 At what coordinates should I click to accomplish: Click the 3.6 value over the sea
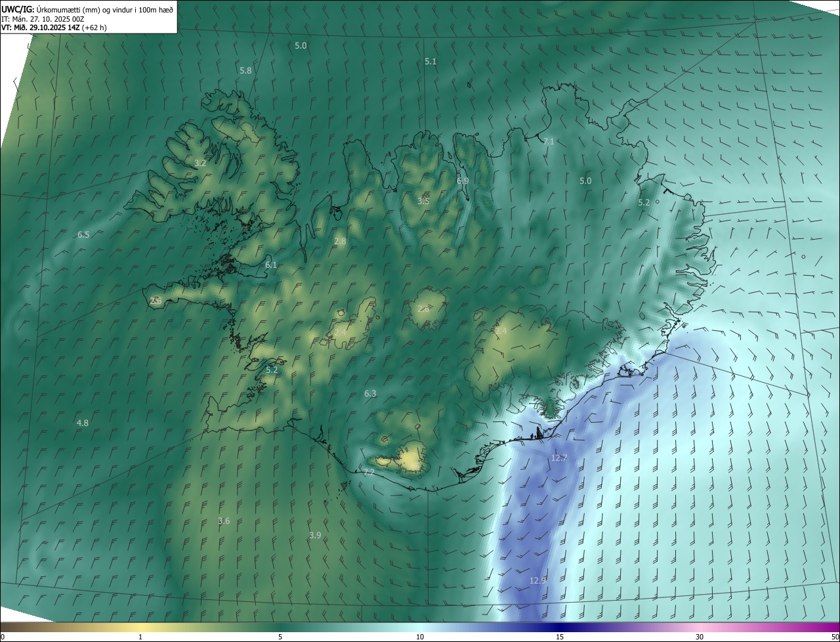224,521
